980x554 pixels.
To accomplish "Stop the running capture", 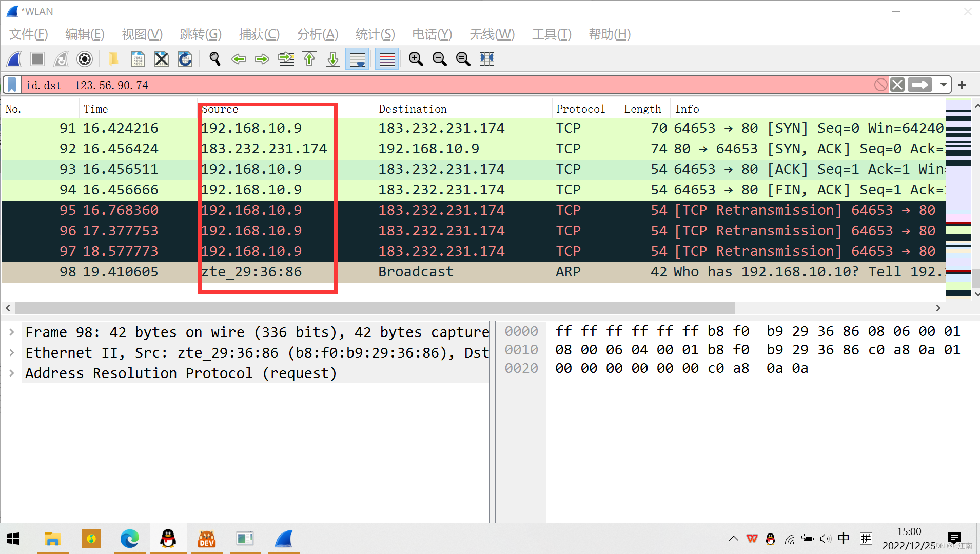I will pos(37,59).
